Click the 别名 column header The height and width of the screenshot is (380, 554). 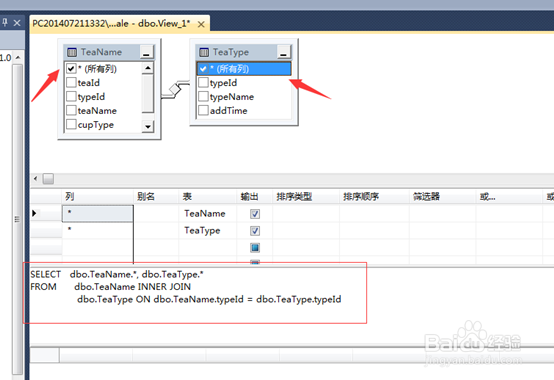[156, 196]
